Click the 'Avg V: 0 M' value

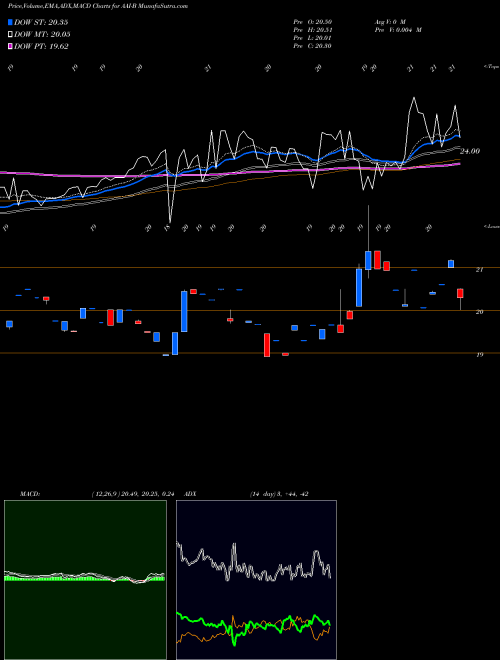[390, 22]
